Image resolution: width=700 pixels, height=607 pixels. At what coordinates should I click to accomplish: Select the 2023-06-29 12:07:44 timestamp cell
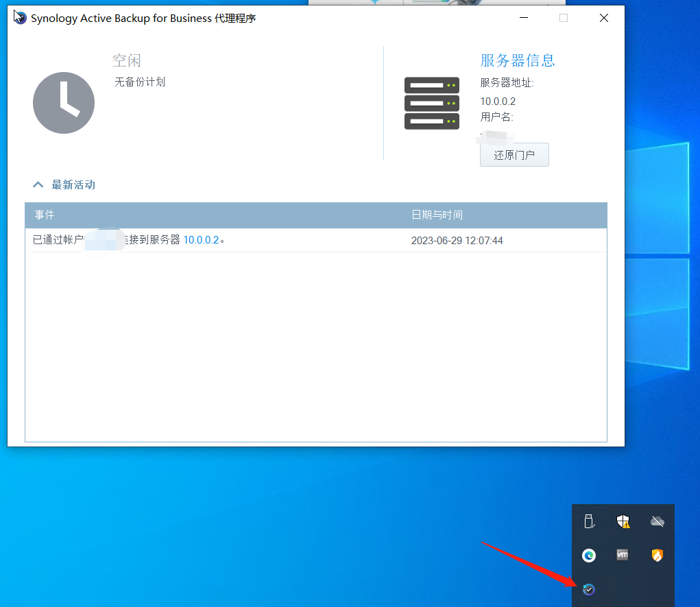pos(457,240)
